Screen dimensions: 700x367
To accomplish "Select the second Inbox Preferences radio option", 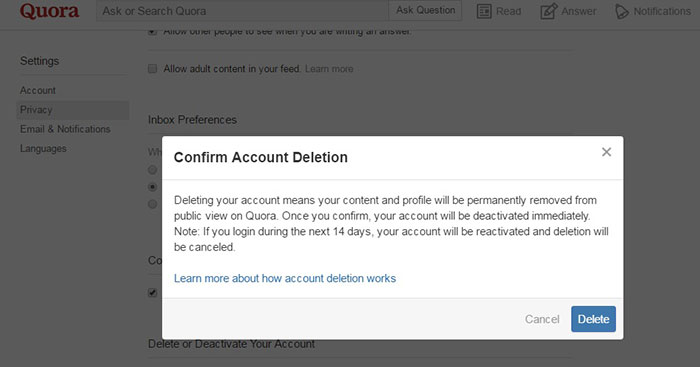I will [x=153, y=187].
